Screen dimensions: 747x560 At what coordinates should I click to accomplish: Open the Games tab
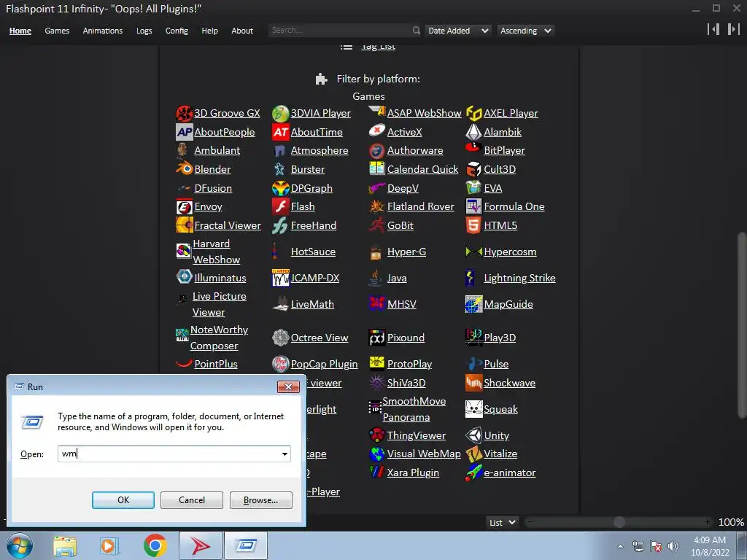point(57,31)
